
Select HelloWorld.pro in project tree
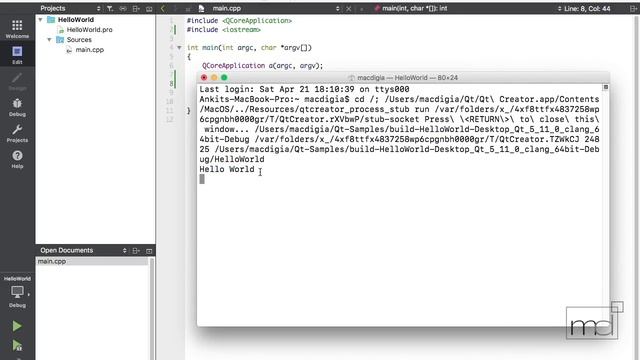(89, 29)
